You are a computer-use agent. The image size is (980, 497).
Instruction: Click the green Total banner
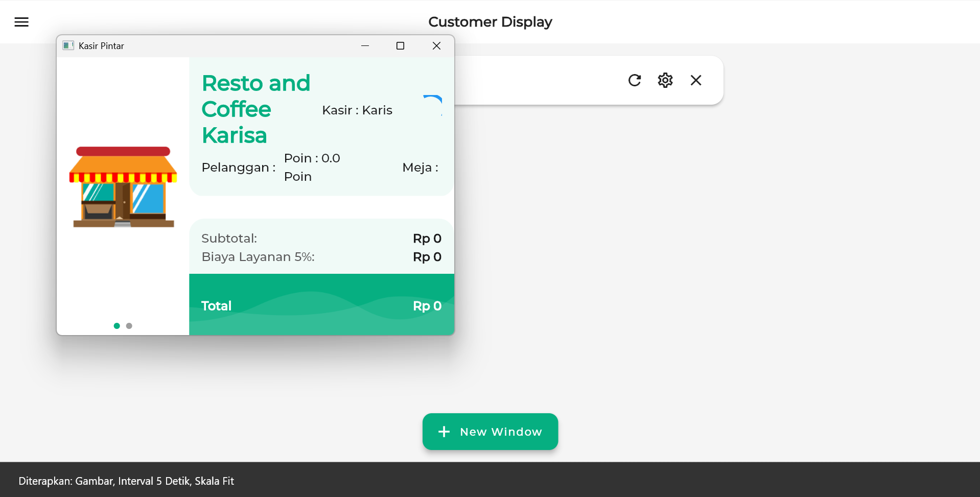point(321,305)
